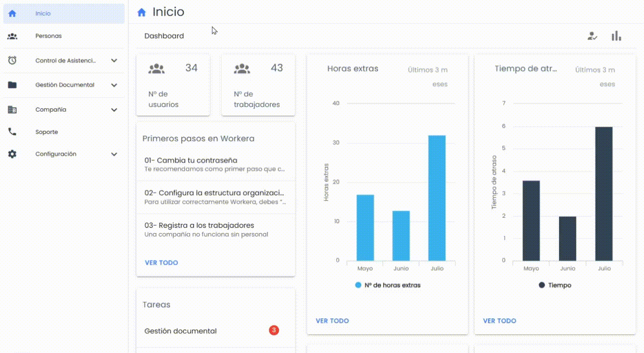Click the Horas extras chart title
The width and height of the screenshot is (644, 353).
[x=353, y=69]
